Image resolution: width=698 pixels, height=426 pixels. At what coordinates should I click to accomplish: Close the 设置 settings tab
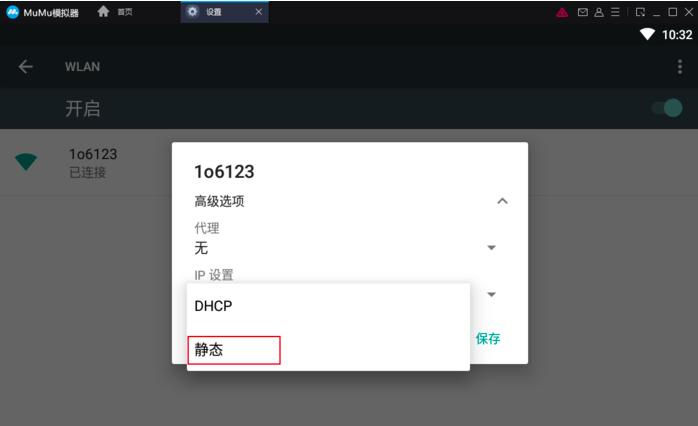(x=259, y=12)
